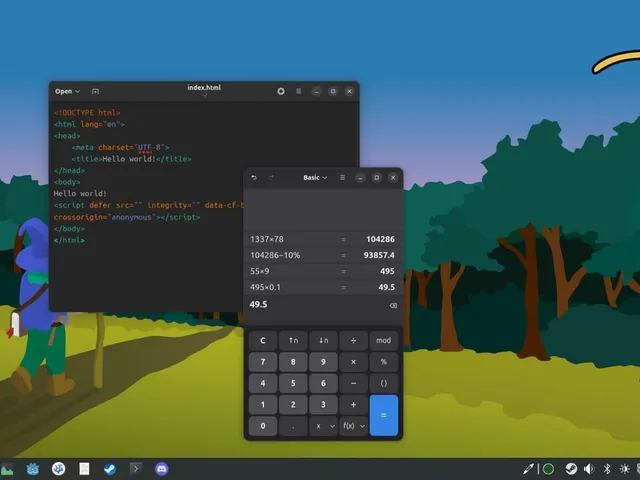This screenshot has height=480, width=640.
Task: Click the index.html title in text editor
Action: pyautogui.click(x=204, y=87)
